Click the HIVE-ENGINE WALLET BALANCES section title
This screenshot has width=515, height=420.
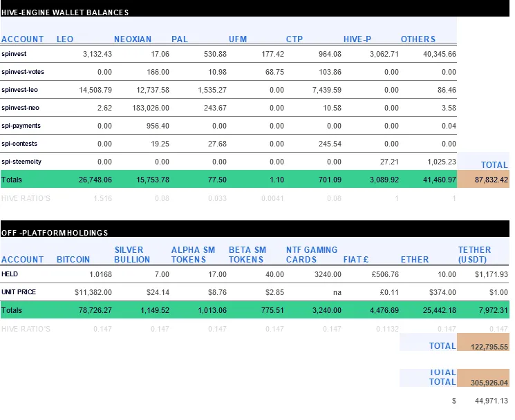point(65,12)
